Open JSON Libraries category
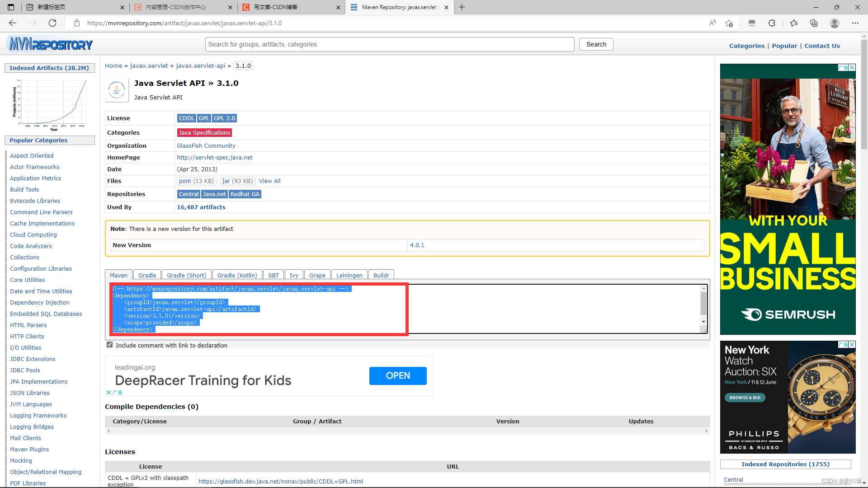This screenshot has height=488, width=868. point(30,393)
